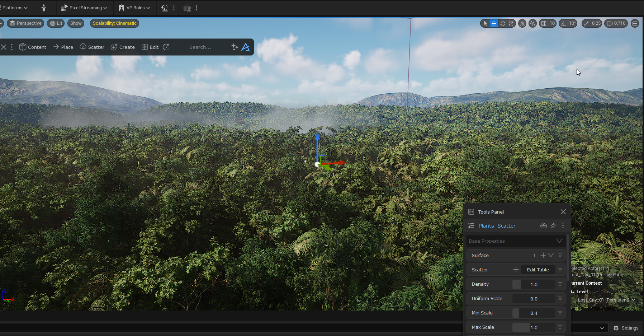The height and width of the screenshot is (336, 644).
Task: Open Settings gear at bottom right
Action: coord(626,328)
